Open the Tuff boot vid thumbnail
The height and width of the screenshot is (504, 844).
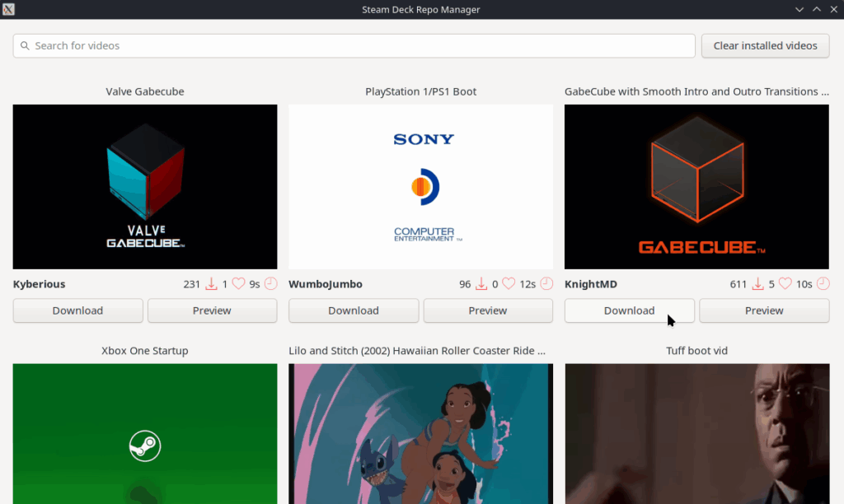coord(696,434)
